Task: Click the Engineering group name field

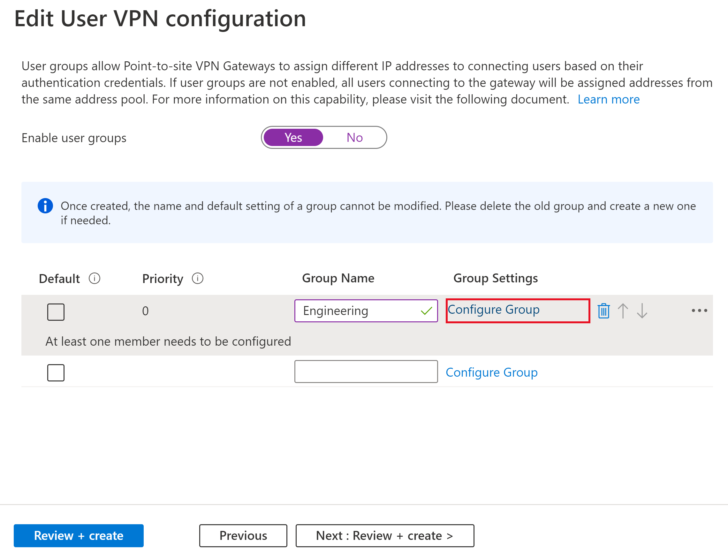Action: click(x=357, y=311)
